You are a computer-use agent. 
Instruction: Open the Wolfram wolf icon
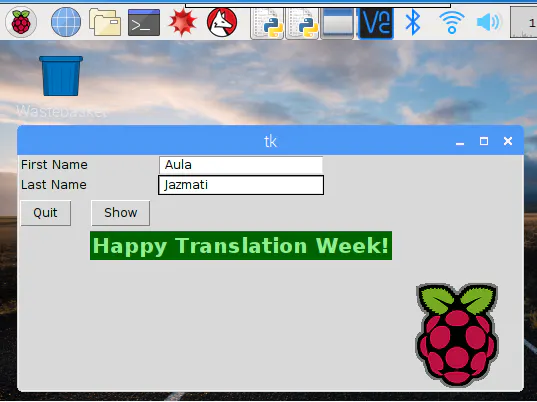pos(222,23)
